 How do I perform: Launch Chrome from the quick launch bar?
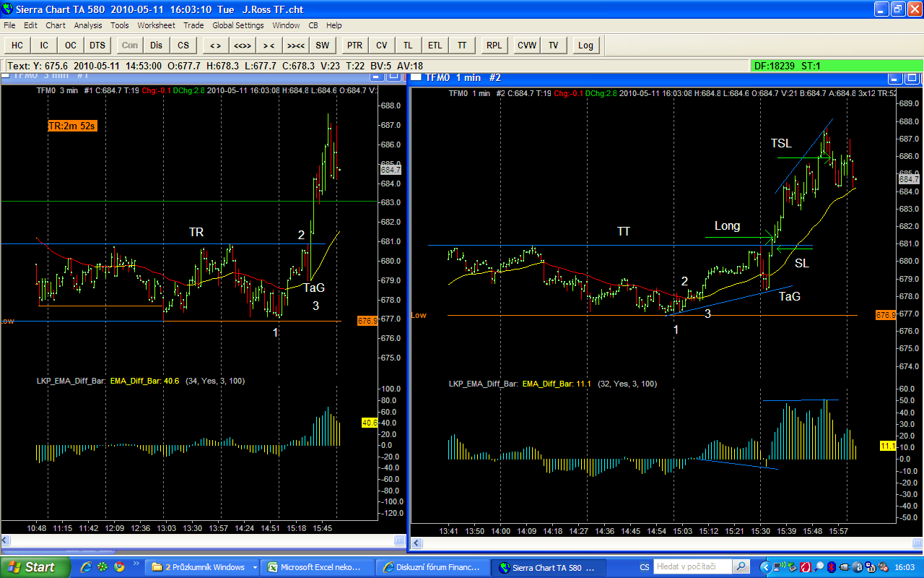pyautogui.click(x=119, y=567)
